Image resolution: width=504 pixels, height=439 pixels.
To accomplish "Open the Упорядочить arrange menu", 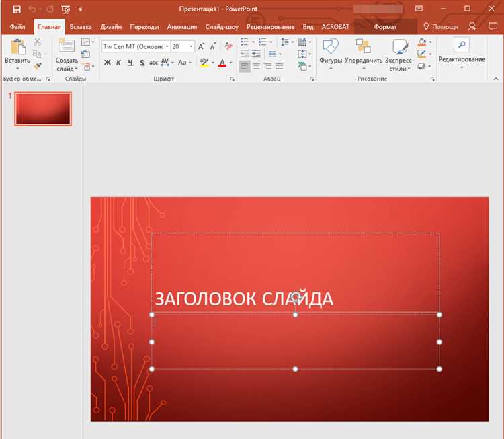I will (x=364, y=54).
